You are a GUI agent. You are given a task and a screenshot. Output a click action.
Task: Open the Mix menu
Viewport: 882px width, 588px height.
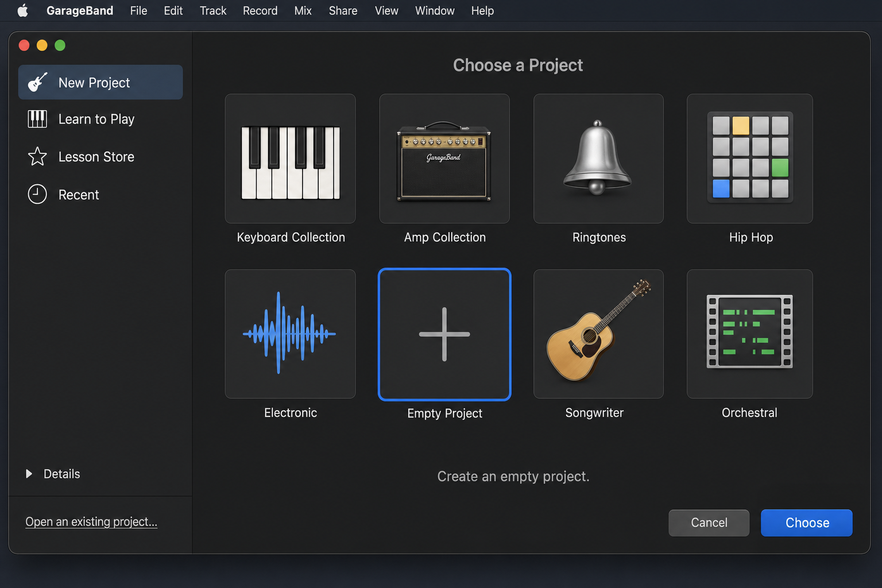coord(303,10)
